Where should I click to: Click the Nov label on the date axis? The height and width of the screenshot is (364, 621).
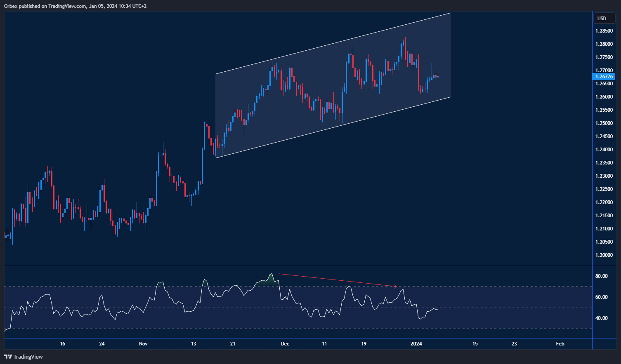[143, 343]
